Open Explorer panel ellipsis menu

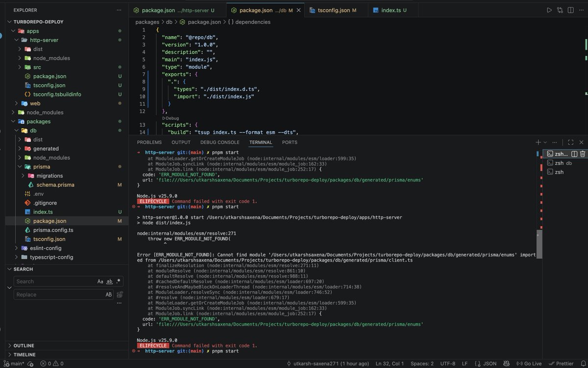[119, 10]
